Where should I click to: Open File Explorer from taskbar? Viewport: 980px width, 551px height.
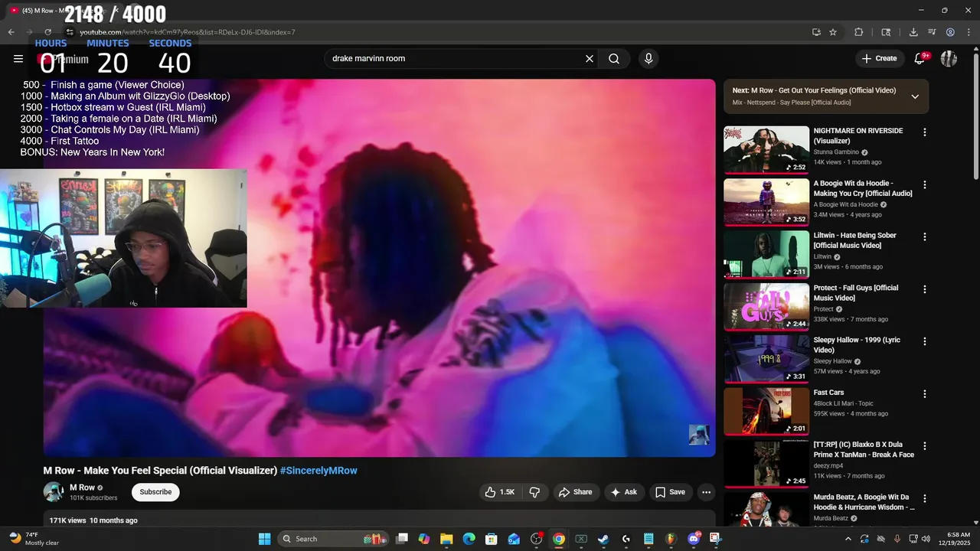tap(446, 539)
